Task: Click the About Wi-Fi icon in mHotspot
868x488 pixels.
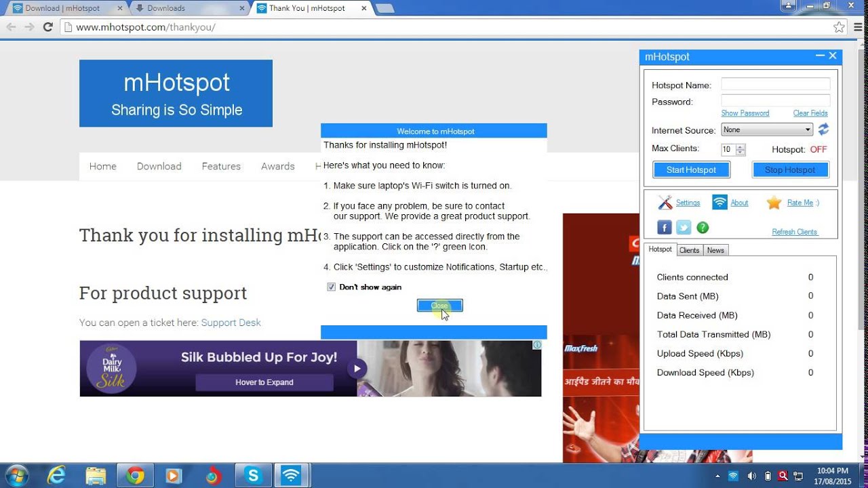Action: coord(719,202)
